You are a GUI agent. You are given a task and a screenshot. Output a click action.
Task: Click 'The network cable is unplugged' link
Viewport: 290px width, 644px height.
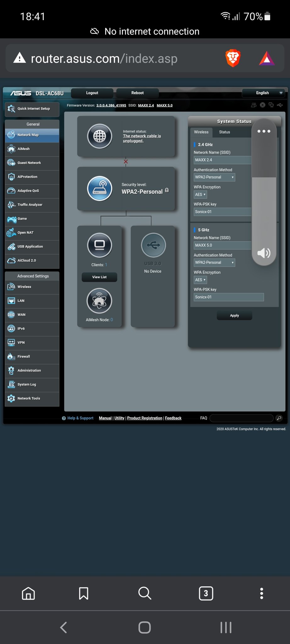point(142,138)
